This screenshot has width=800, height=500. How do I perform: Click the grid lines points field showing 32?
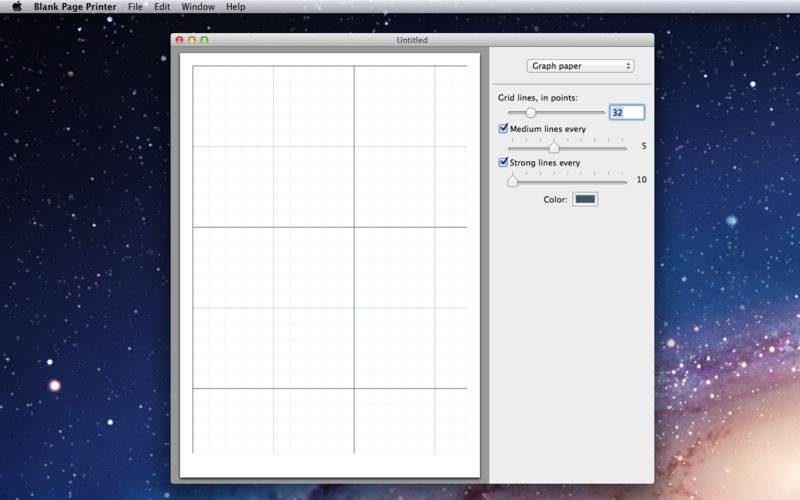pos(627,112)
